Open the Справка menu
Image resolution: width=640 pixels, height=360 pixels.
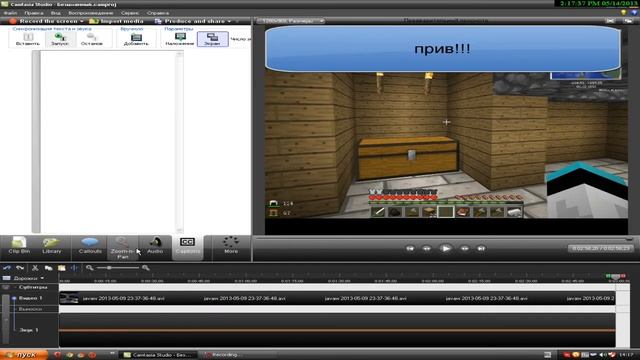point(158,13)
